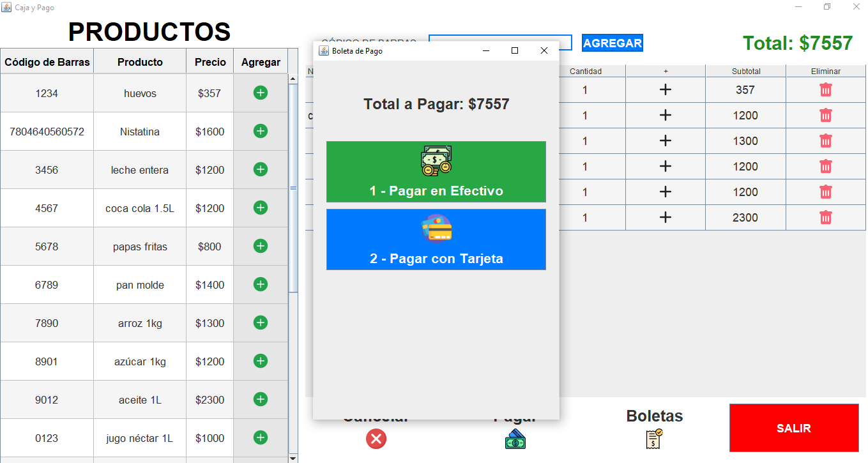868x463 pixels.
Task: Add leche entera via green plus icon
Action: coord(261,169)
